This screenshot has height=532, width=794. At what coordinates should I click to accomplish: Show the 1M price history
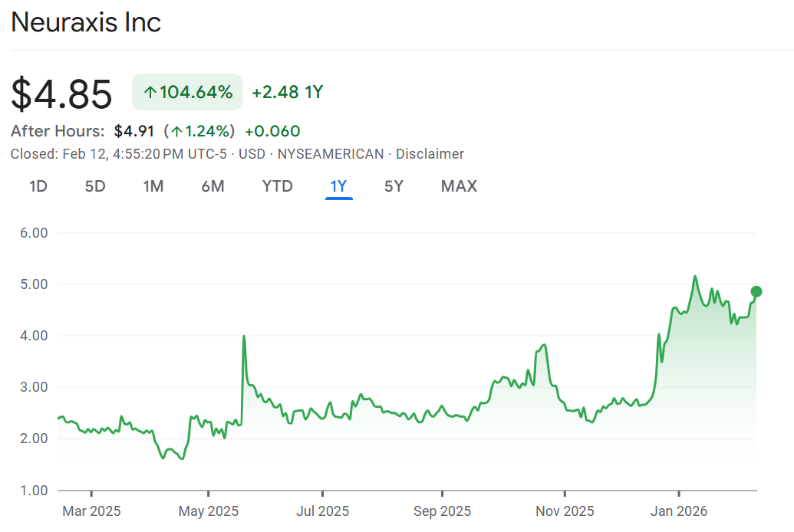coord(153,186)
